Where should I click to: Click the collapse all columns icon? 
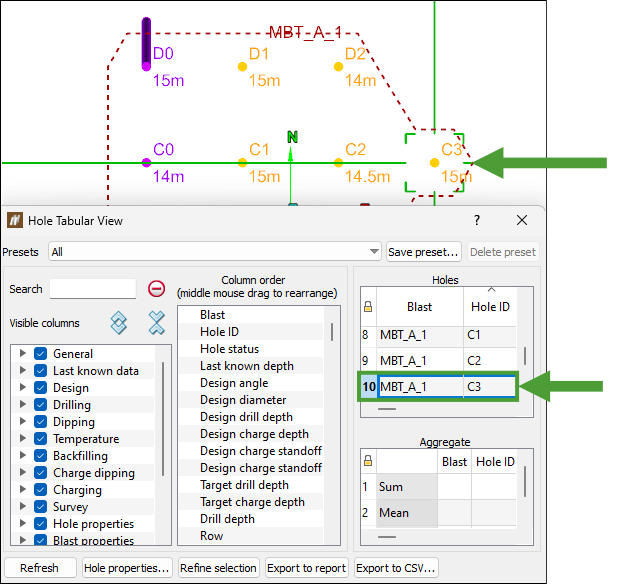[x=156, y=323]
